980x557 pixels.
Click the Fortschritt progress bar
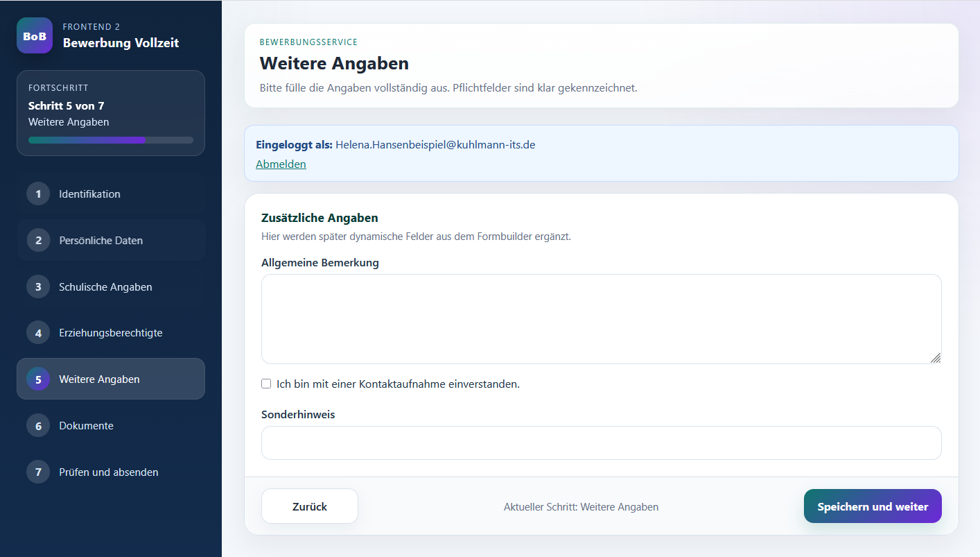pos(111,140)
